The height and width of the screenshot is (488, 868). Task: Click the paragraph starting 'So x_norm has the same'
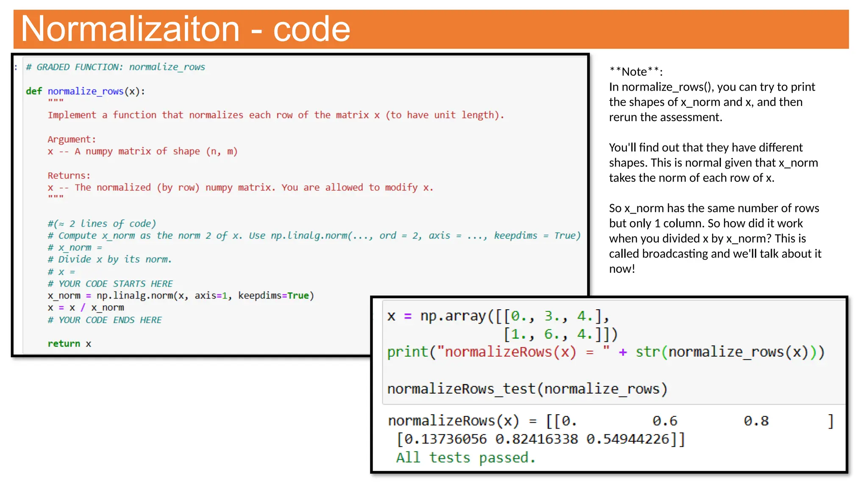click(715, 238)
